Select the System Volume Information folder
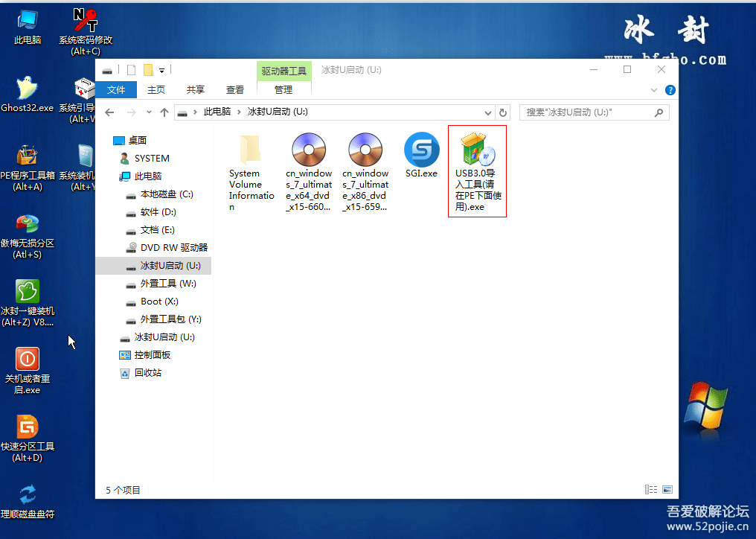The height and width of the screenshot is (539, 756). 252,172
